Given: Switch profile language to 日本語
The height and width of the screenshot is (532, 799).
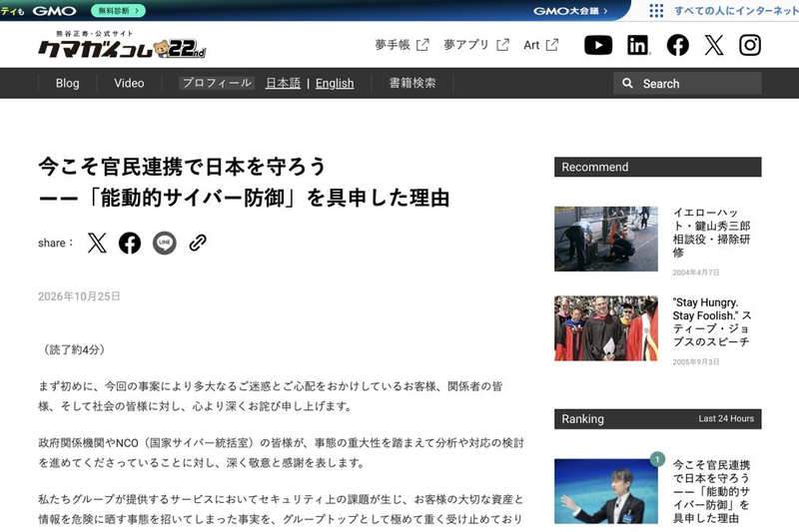Looking at the screenshot, I should (283, 84).
